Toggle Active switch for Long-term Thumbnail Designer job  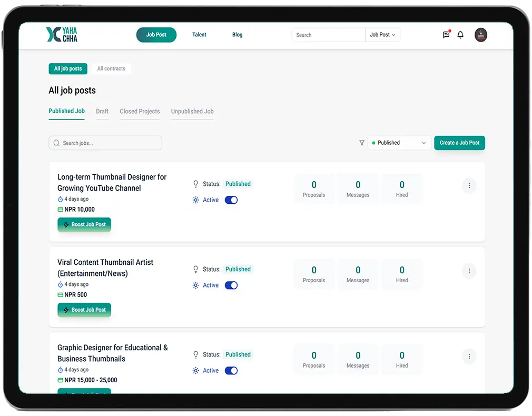click(x=231, y=200)
